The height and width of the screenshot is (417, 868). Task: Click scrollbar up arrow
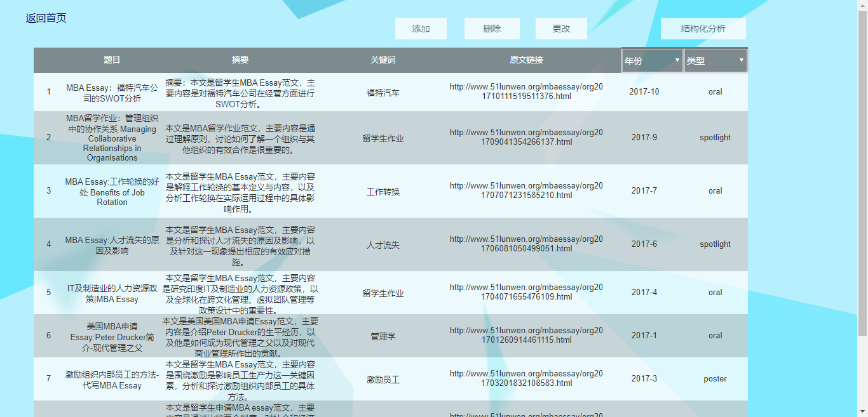(863, 5)
